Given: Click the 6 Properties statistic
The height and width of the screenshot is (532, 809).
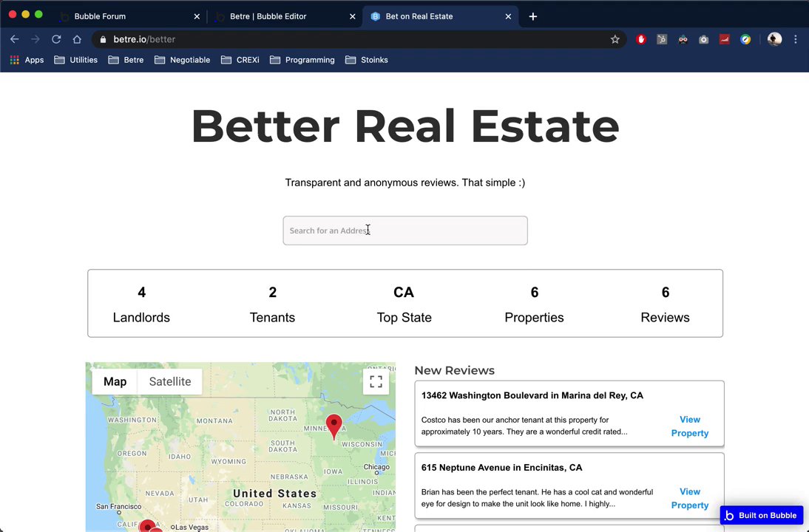Looking at the screenshot, I should point(534,304).
